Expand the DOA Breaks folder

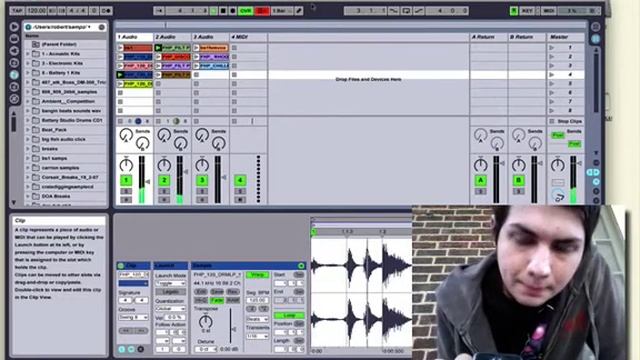coord(28,196)
